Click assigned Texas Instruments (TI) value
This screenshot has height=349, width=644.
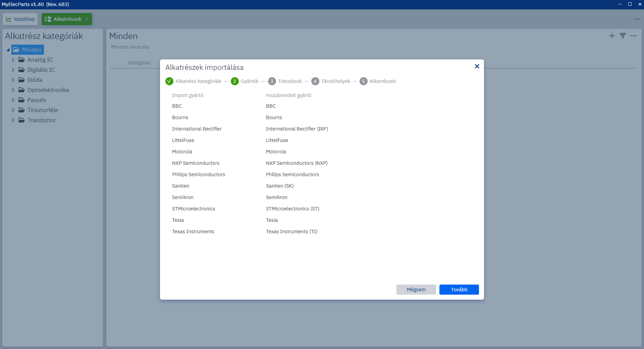(x=291, y=232)
